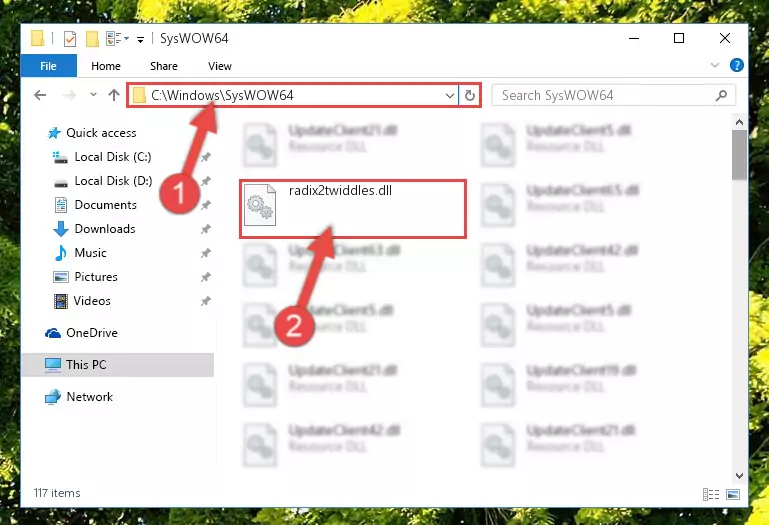Click the Search SysWOW64 box
The image size is (769, 525).
[x=613, y=95]
